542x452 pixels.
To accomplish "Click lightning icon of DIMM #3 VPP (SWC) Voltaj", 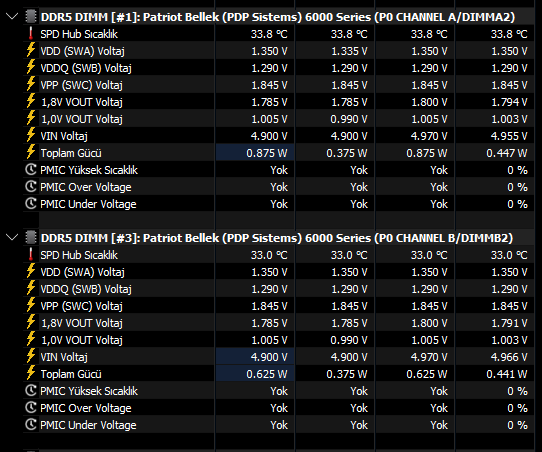I will tap(31, 305).
